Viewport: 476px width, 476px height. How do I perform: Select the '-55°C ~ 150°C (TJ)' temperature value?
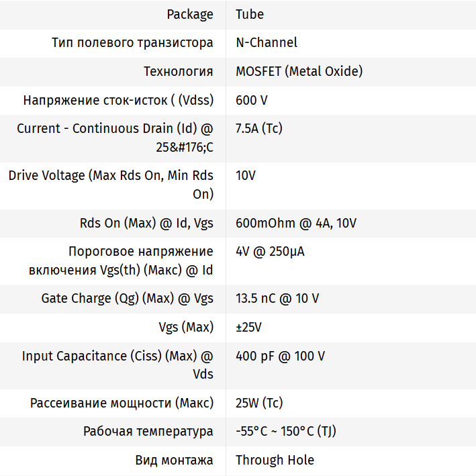[286, 431]
